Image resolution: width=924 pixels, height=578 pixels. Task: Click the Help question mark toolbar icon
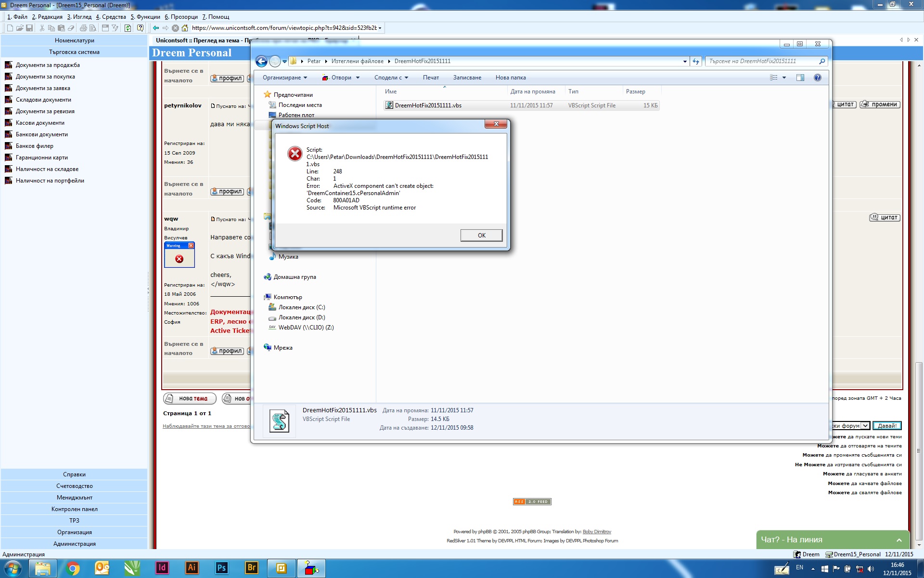pyautogui.click(x=140, y=28)
